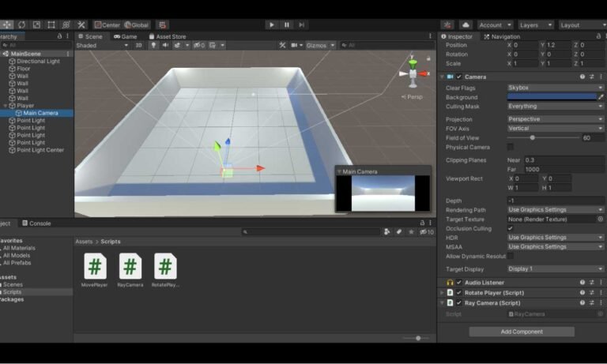Toggle Global handle rotation button
The width and height of the screenshot is (607, 364).
[x=136, y=24]
